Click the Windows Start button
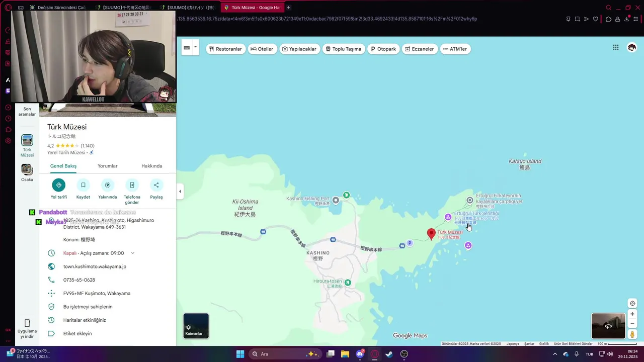 coord(240,354)
